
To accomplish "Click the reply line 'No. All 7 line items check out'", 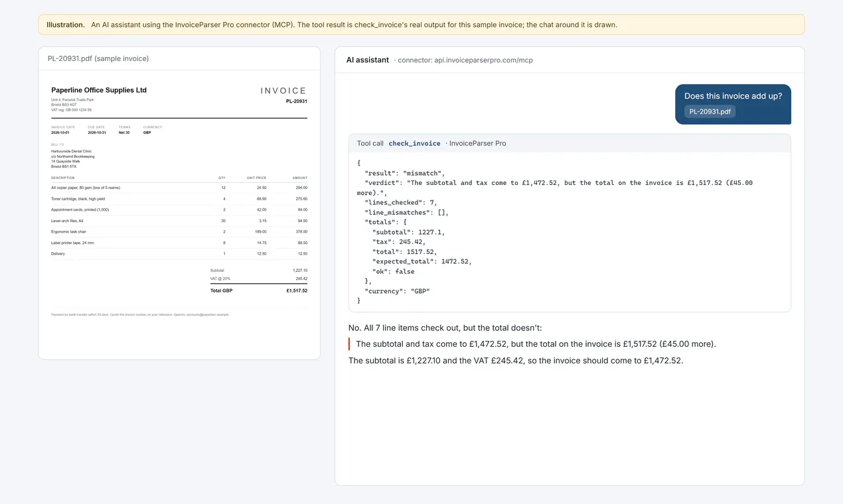I will [x=445, y=328].
